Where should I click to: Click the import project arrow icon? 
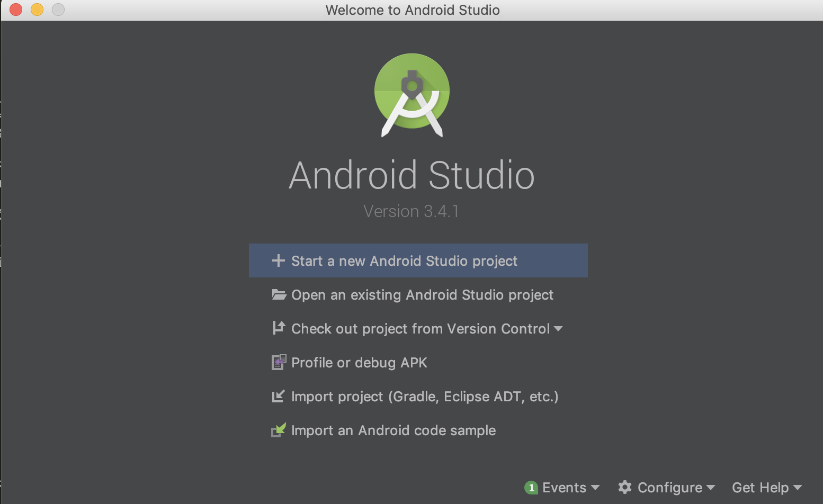coord(279,396)
